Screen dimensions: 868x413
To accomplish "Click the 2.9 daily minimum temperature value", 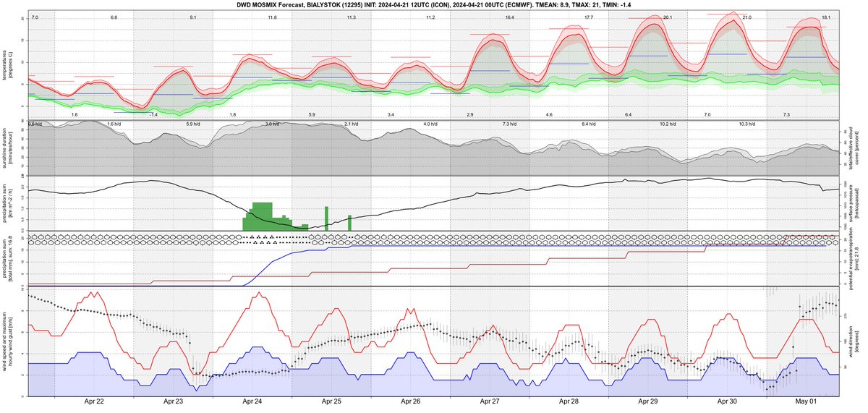I will [x=469, y=115].
